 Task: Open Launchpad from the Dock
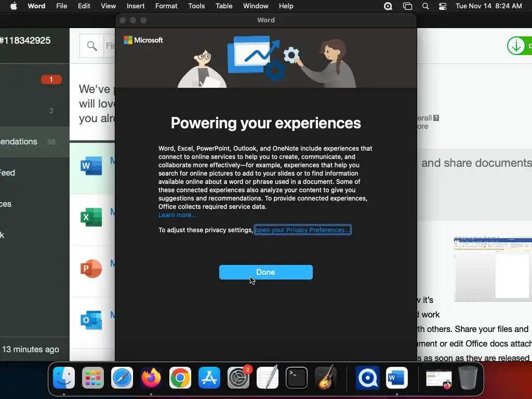(x=93, y=378)
